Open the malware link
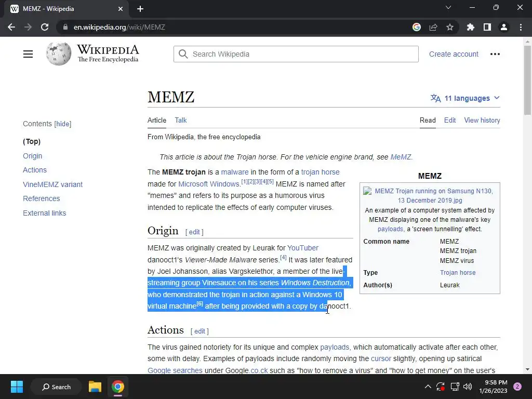Viewport: 532px width, 399px height. click(x=235, y=172)
